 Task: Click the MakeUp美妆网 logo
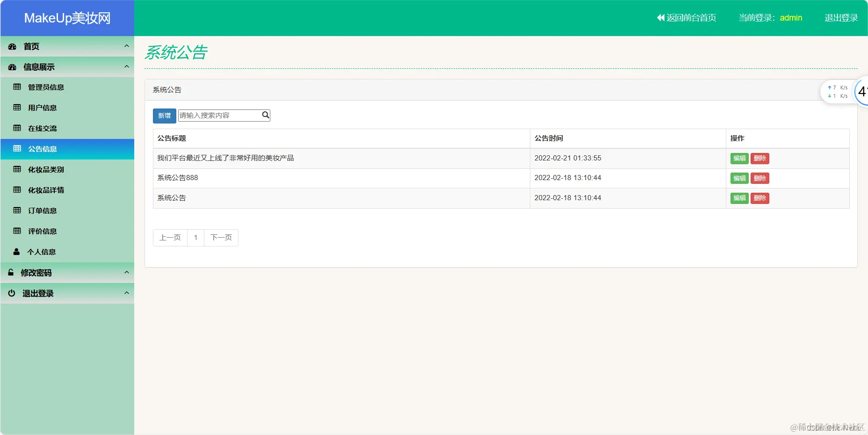click(67, 18)
